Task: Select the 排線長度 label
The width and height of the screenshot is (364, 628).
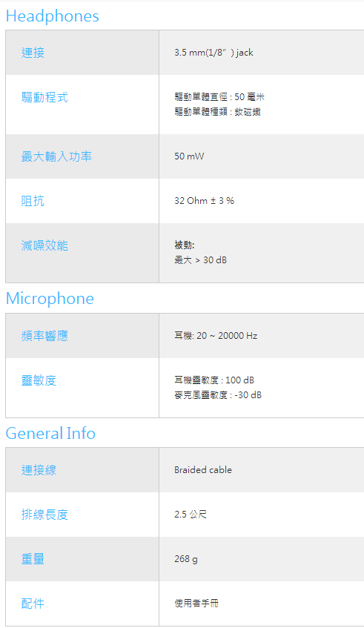Action: [44, 515]
